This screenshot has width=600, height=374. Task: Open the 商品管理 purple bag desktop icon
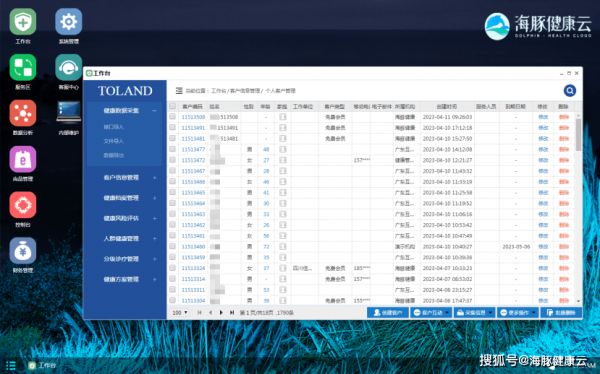tap(23, 159)
